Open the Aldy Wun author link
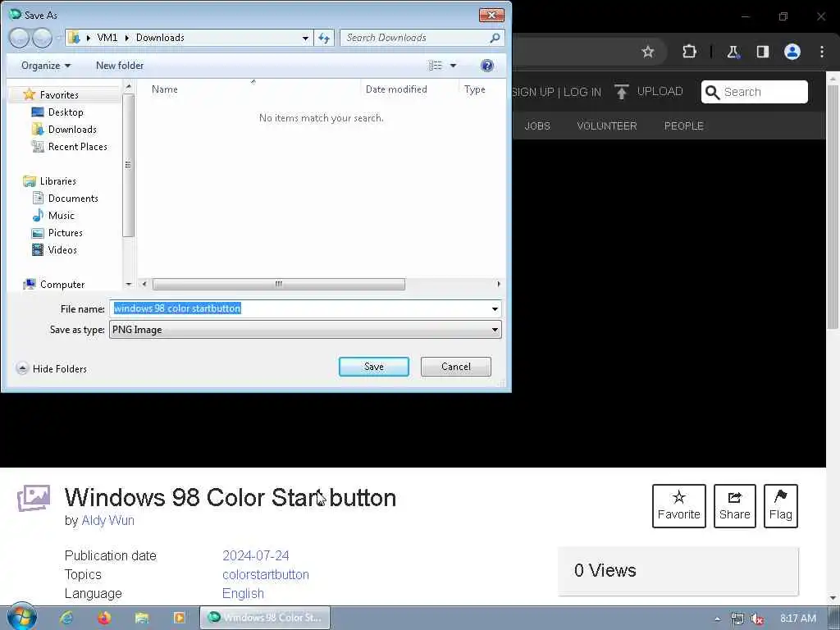 pyautogui.click(x=107, y=521)
